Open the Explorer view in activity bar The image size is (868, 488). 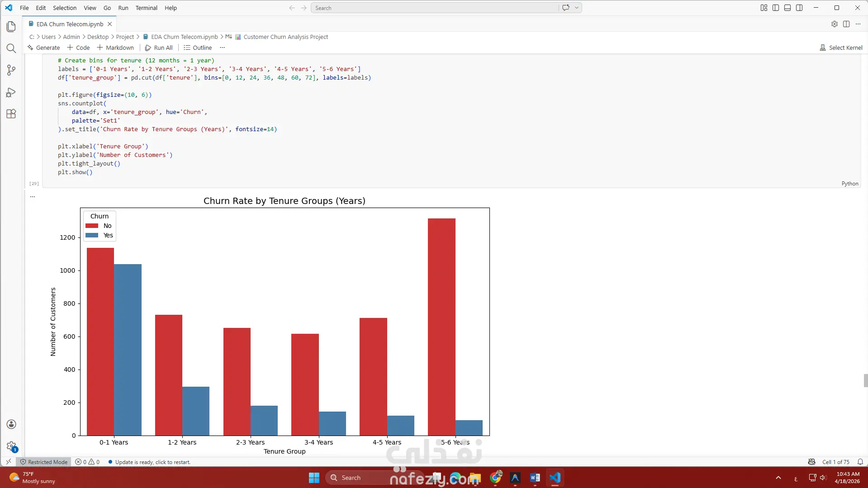[11, 27]
